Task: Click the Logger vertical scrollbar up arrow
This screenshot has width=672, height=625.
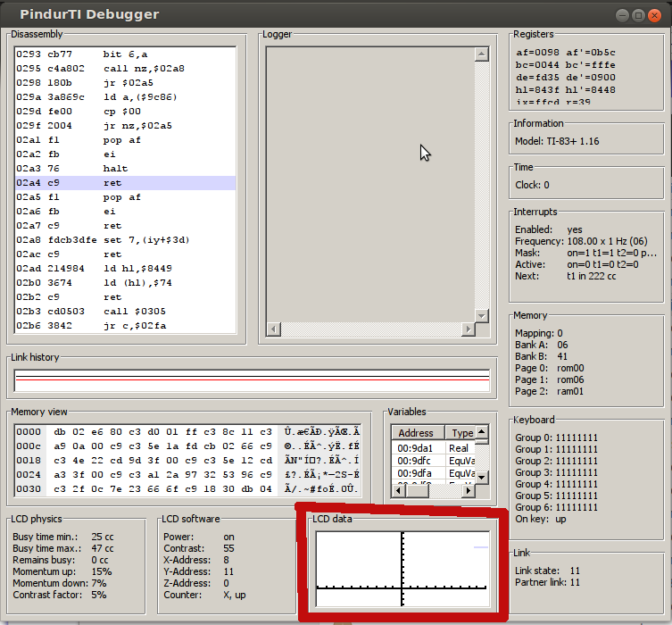Action: (x=482, y=54)
